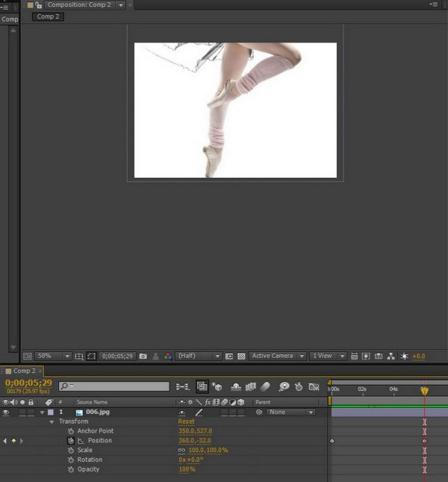This screenshot has height=482, width=448.
Task: Click the Opacity 100% value
Action: point(187,469)
